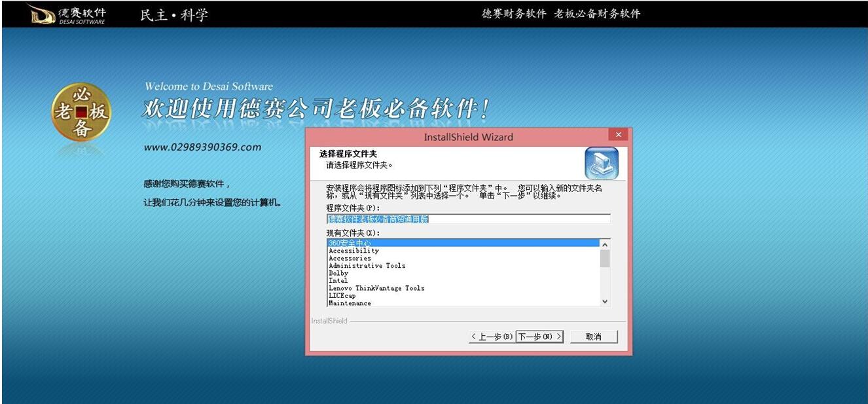The height and width of the screenshot is (404, 868).
Task: Click the www.02989390369.com website text
Action: click(x=202, y=147)
